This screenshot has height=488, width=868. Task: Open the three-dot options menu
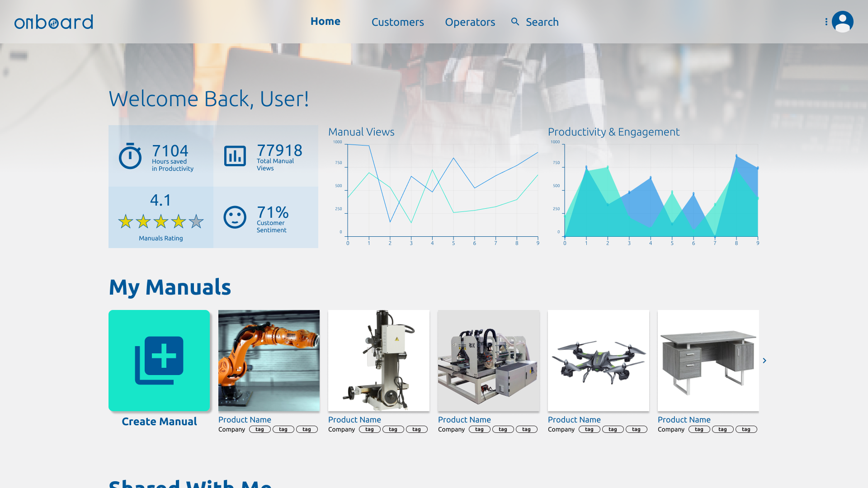(826, 22)
